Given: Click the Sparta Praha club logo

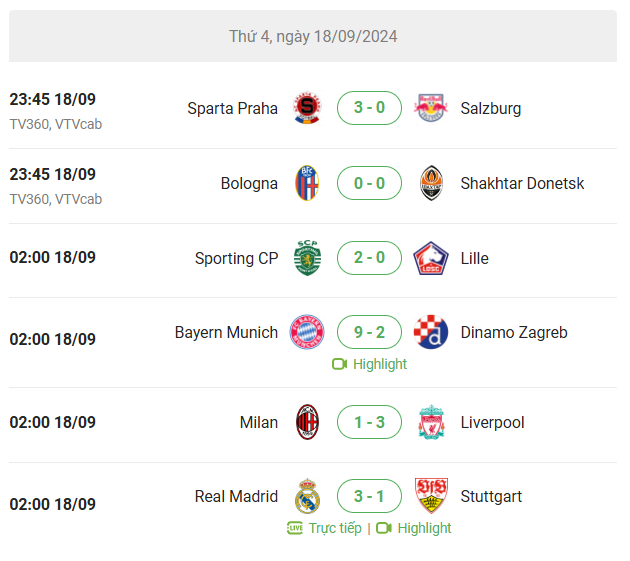Looking at the screenshot, I should 307,108.
